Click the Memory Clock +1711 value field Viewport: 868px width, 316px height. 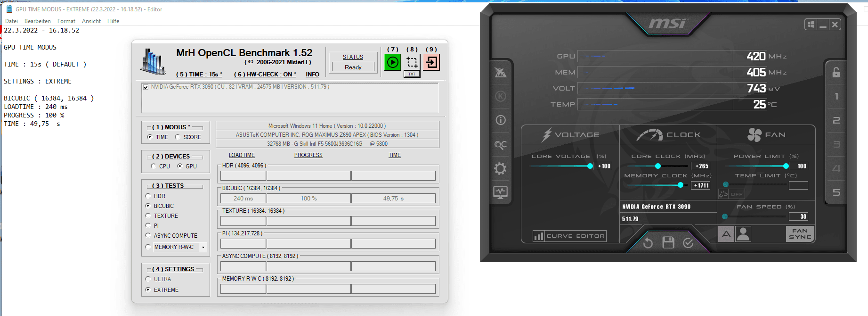[x=701, y=185]
